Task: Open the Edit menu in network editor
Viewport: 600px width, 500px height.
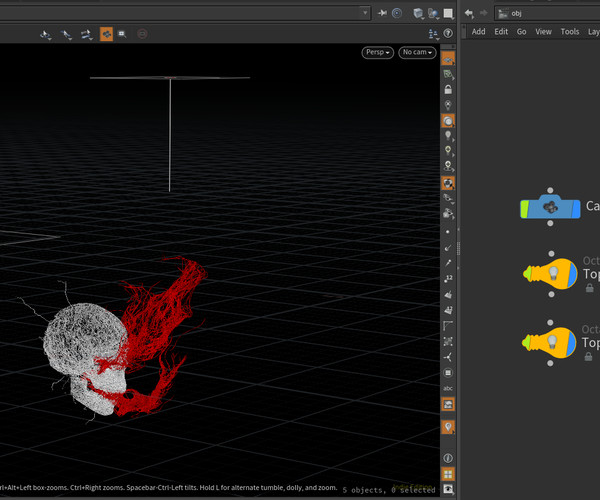Action: [x=501, y=32]
